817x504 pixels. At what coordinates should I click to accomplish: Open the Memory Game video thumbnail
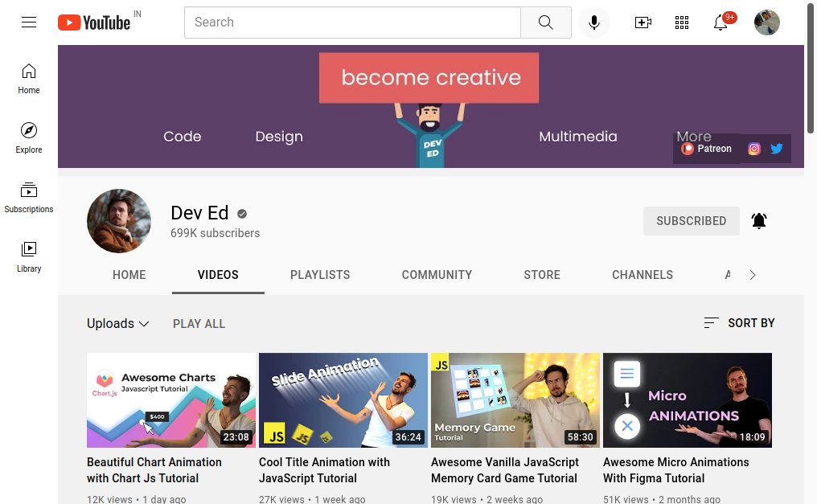pyautogui.click(x=515, y=400)
